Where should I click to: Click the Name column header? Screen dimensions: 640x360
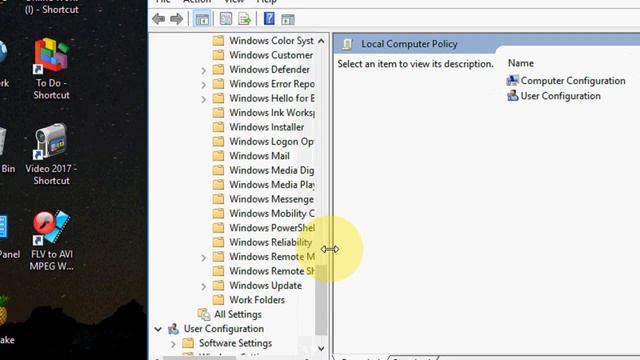click(520, 63)
